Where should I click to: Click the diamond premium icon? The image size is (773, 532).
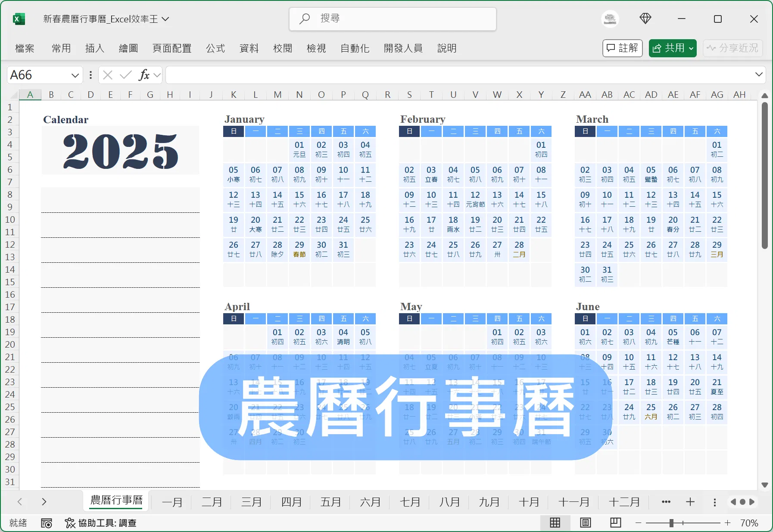[645, 19]
